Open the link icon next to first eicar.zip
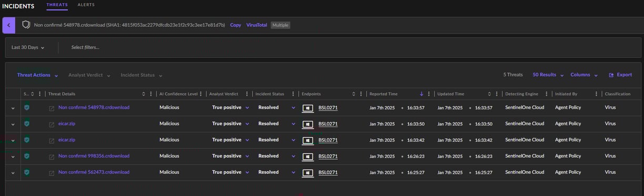Image resolution: width=644 pixels, height=196 pixels. pyautogui.click(x=52, y=125)
